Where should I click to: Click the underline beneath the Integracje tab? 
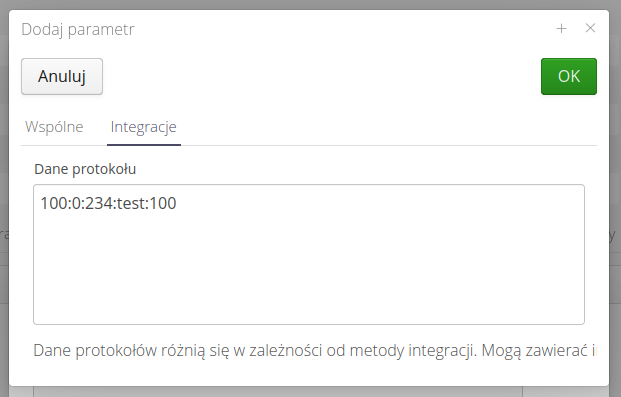(144, 145)
